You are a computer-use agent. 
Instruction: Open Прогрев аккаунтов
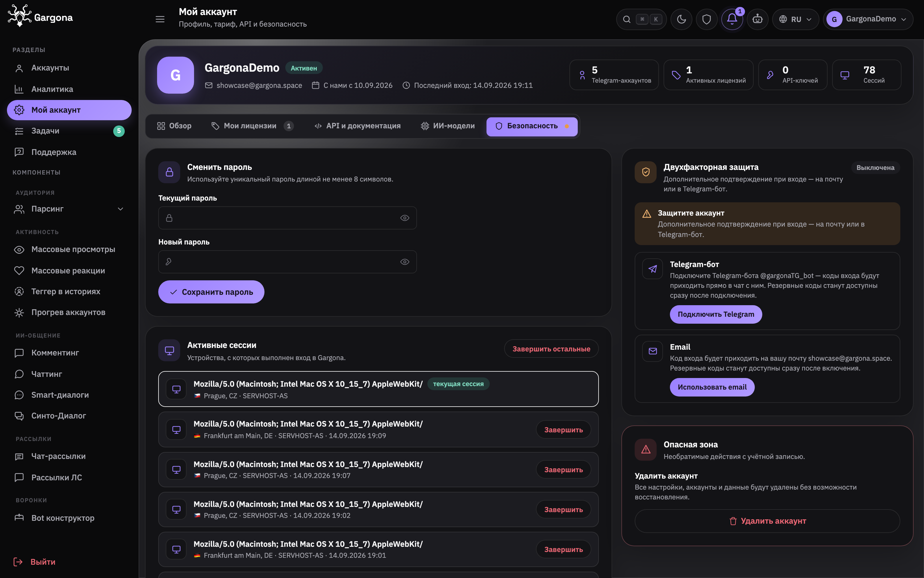tap(69, 312)
